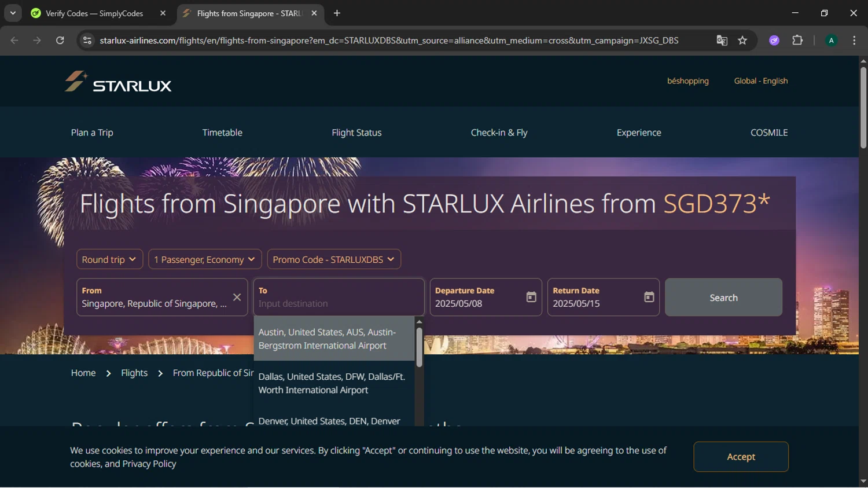868x488 pixels.
Task: Open the béshopping link
Action: [x=688, y=81]
